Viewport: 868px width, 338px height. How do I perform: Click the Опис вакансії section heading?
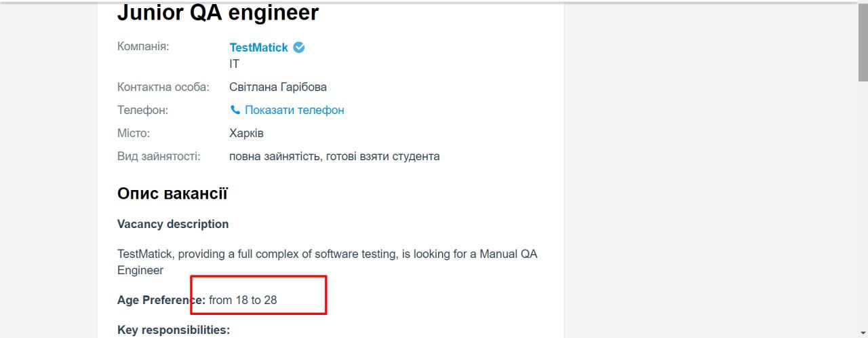click(172, 194)
